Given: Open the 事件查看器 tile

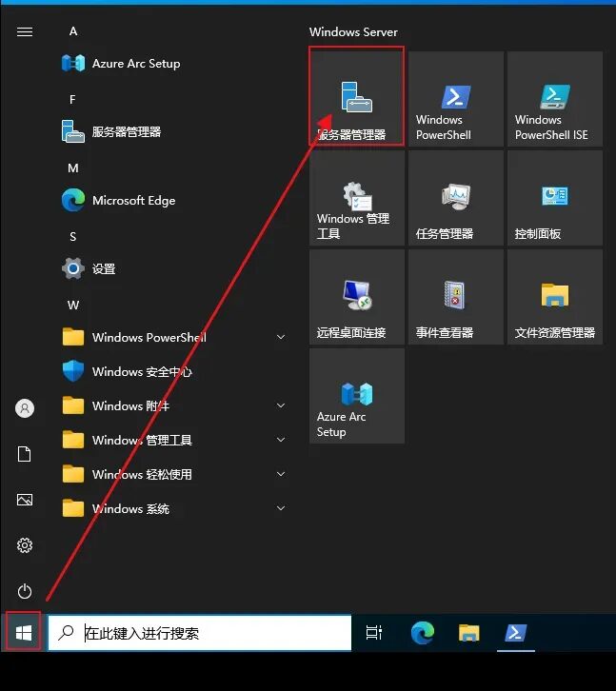Looking at the screenshot, I should point(456,297).
